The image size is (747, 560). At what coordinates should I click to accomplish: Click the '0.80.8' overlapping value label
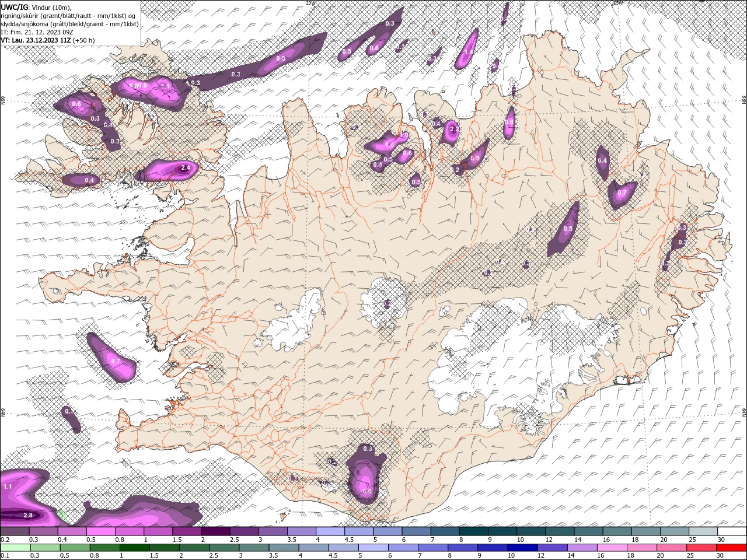tap(138, 86)
